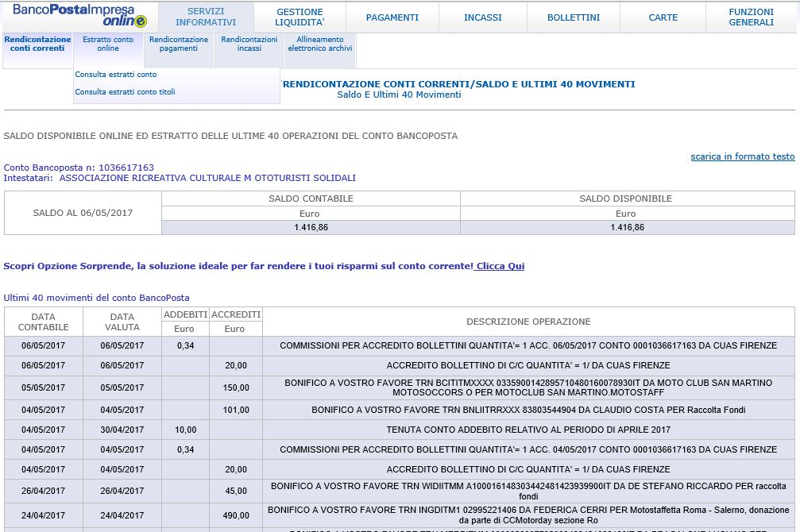
Task: Click the 45,00 credit amount
Action: (236, 491)
